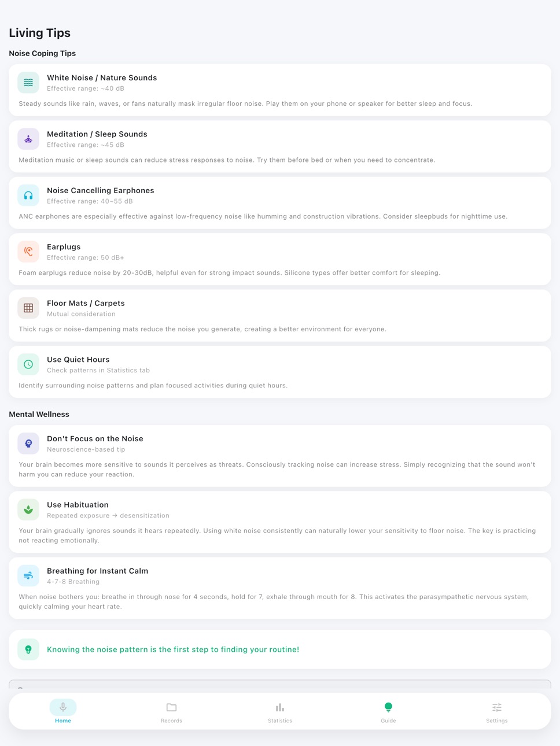Tap the Meditation person icon

point(28,139)
